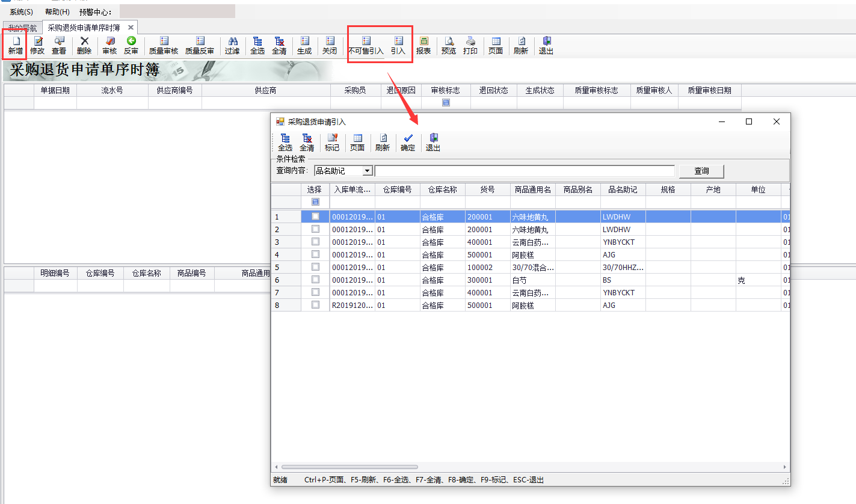Click the 供应商 column header
Image resolution: width=856 pixels, height=504 pixels.
(265, 90)
